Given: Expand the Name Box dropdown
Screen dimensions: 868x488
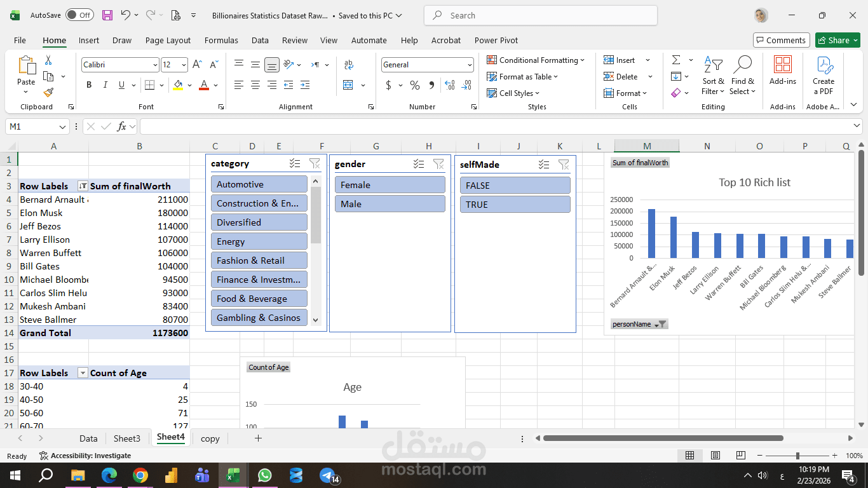Looking at the screenshot, I should [62, 126].
